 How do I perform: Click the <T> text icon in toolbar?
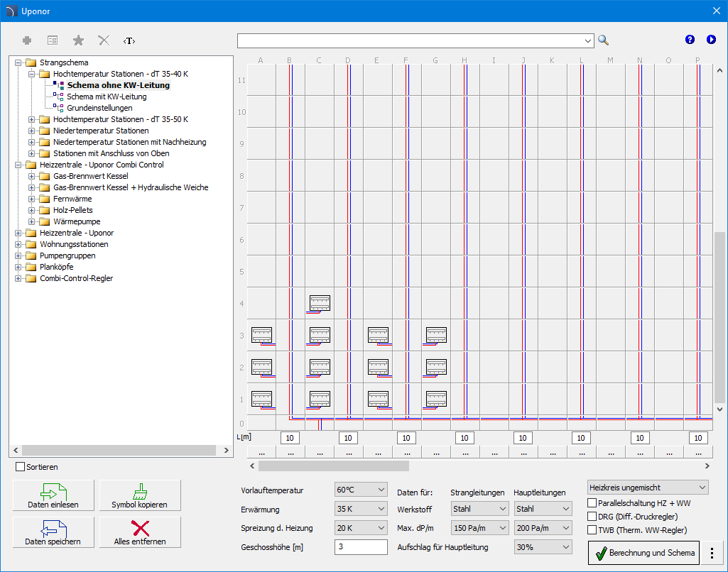pos(129,40)
